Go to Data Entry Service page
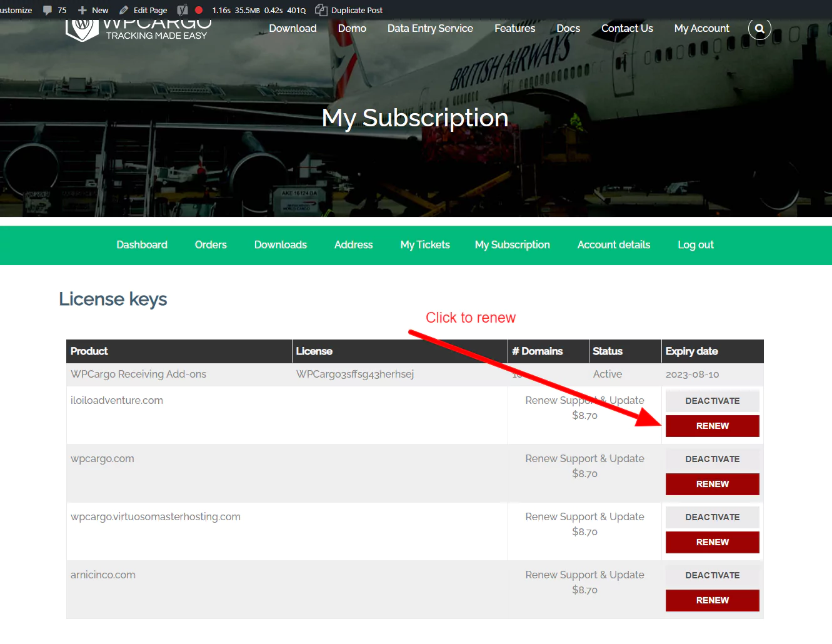This screenshot has height=644, width=832. coord(430,29)
